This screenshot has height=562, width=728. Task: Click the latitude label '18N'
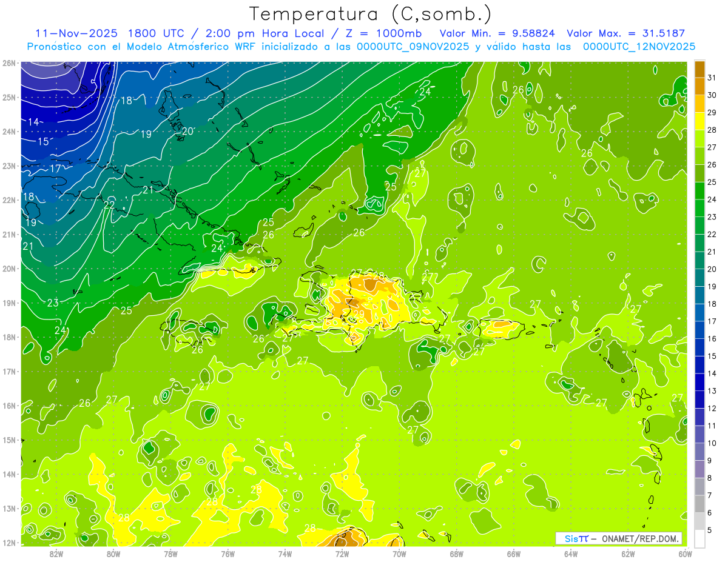click(x=9, y=337)
